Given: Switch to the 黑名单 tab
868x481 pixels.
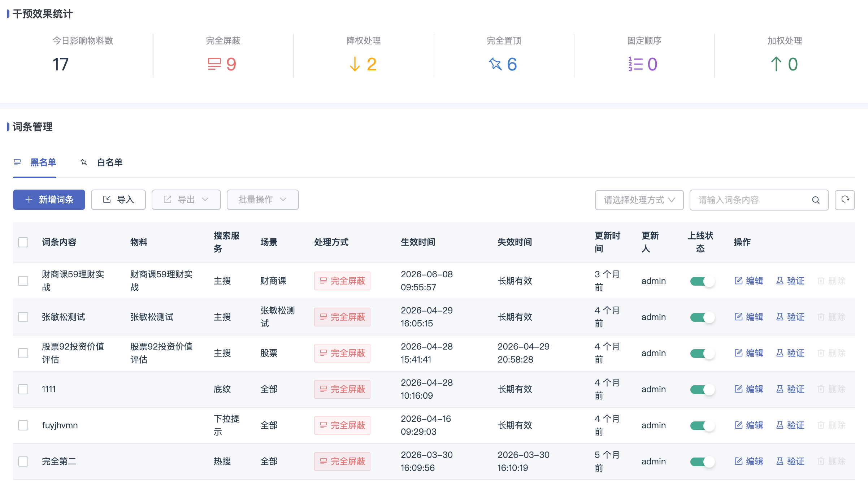Looking at the screenshot, I should (35, 162).
